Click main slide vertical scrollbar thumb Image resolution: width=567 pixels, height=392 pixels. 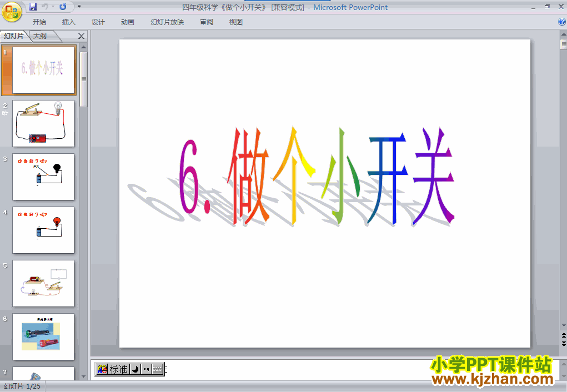pos(563,44)
